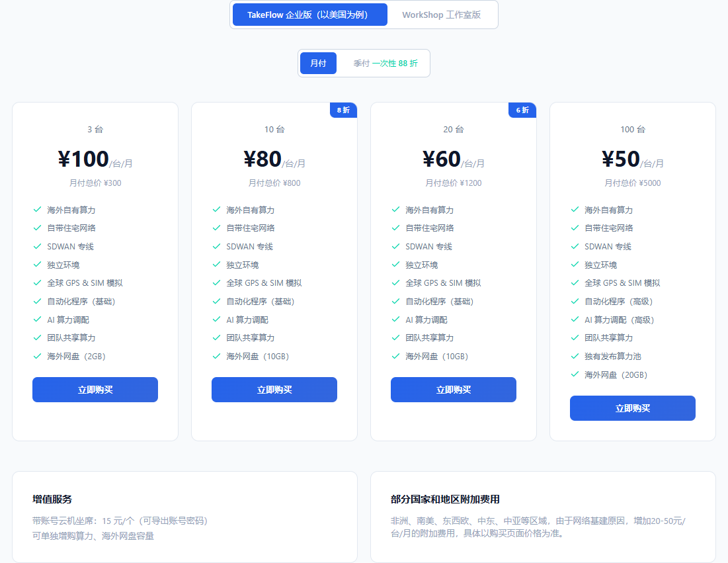Viewport: 728px width, 563px height.
Task: Click checkmark beside 海外自有算力 in 100 台 plan
Action: pos(575,210)
